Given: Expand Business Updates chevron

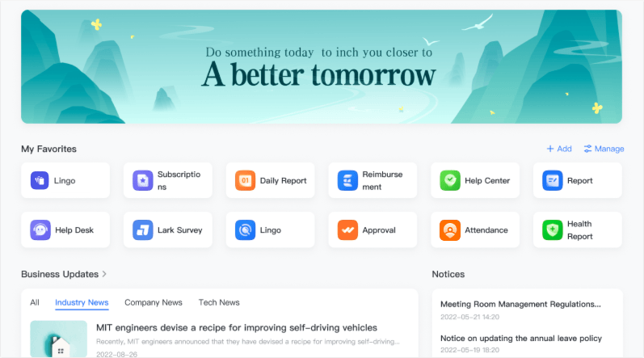Looking at the screenshot, I should [104, 274].
